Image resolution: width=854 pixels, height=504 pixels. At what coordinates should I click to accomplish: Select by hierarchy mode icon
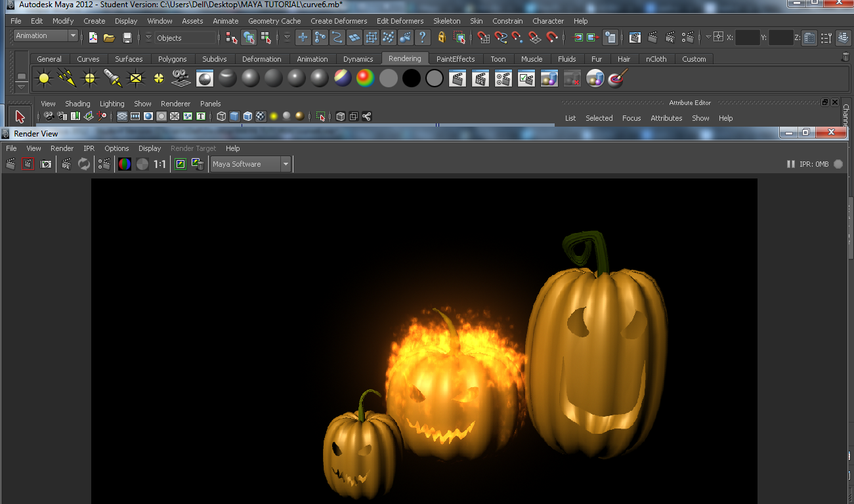click(x=231, y=37)
